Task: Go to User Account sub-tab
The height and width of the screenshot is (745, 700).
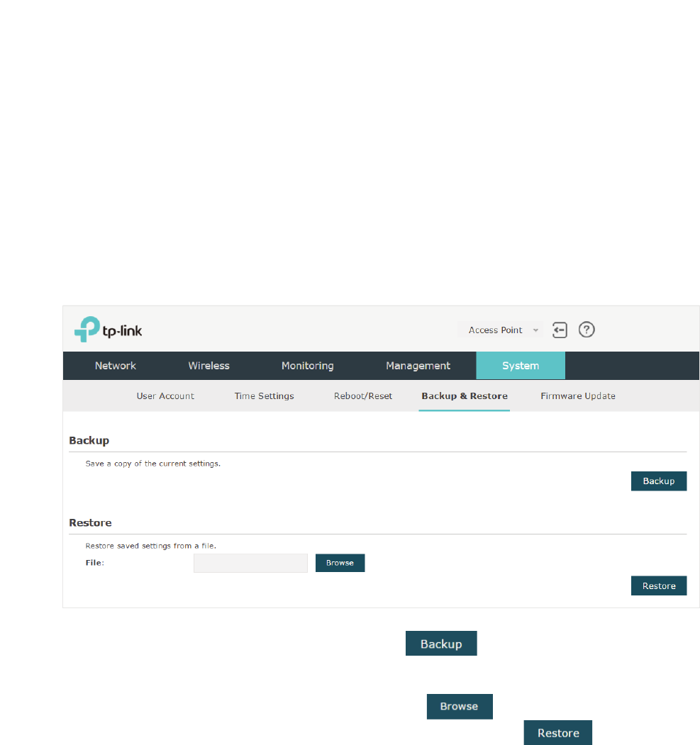Action: click(165, 396)
